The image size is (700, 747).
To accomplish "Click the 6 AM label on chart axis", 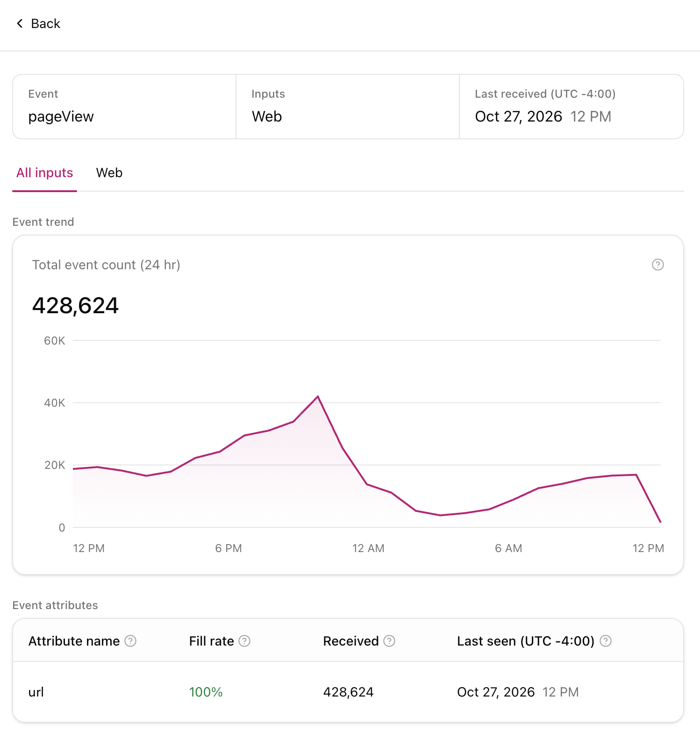I will pos(508,548).
